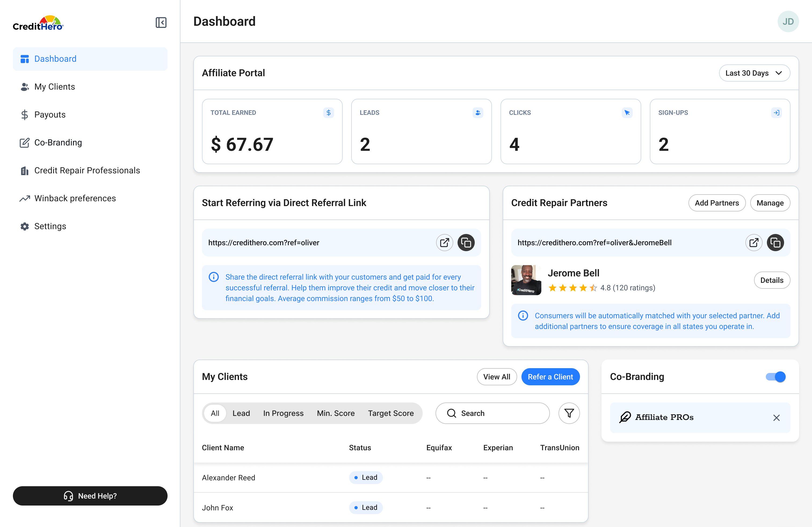Open Settings in the sidebar
812x527 pixels.
[x=90, y=226]
